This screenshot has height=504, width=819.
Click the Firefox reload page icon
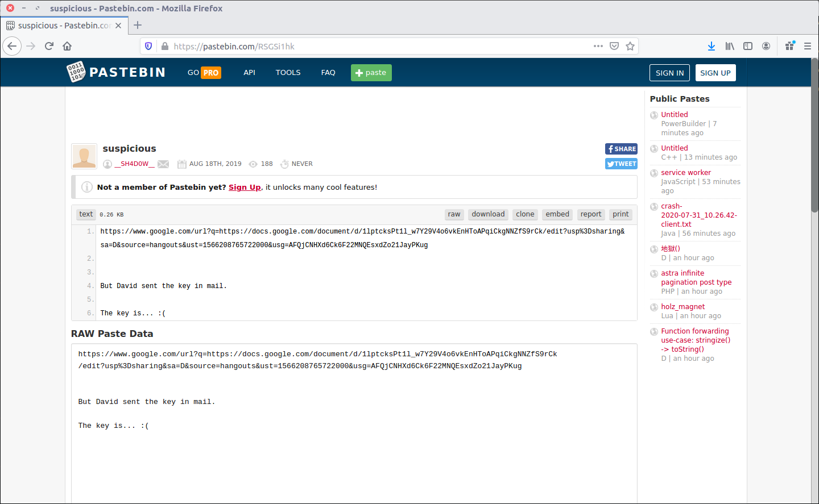click(49, 46)
